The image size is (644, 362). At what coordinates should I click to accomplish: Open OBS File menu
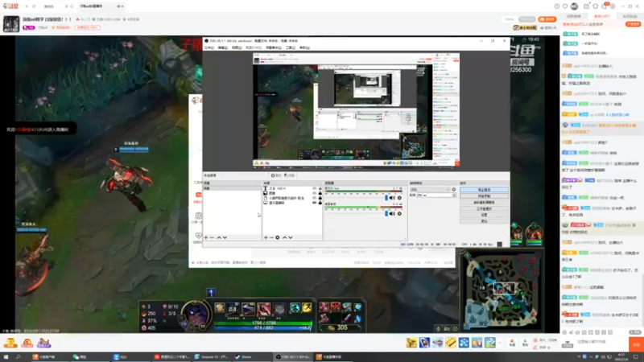coord(209,47)
